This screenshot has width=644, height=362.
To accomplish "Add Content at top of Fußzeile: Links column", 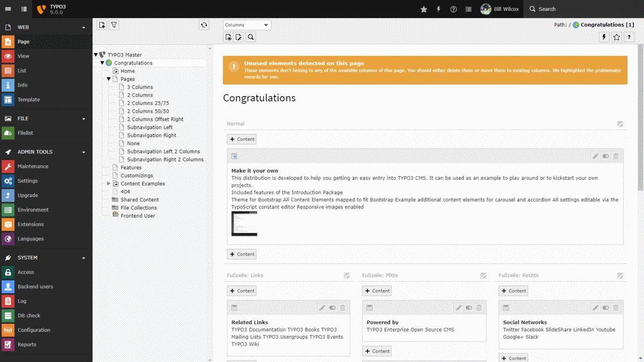I will [242, 290].
